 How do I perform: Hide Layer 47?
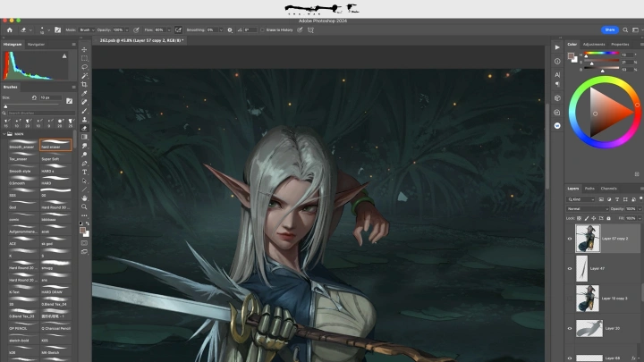click(x=570, y=268)
